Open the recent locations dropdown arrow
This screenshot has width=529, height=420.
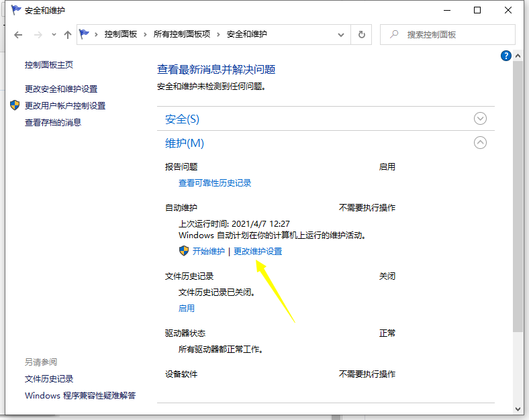point(54,35)
